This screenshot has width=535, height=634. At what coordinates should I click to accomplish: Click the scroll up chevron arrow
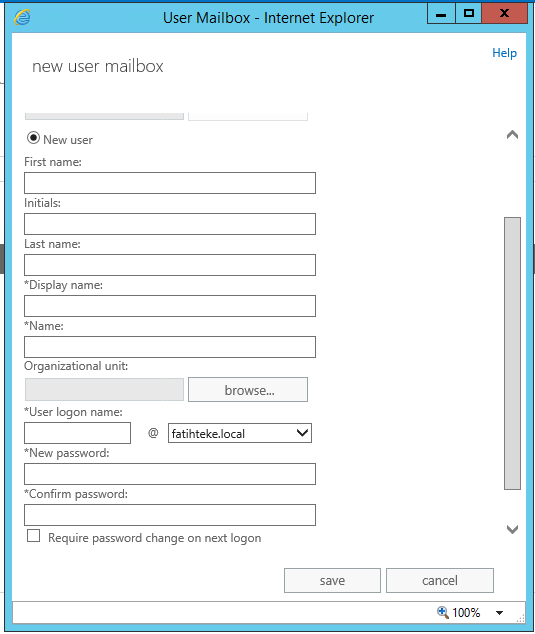click(512, 135)
